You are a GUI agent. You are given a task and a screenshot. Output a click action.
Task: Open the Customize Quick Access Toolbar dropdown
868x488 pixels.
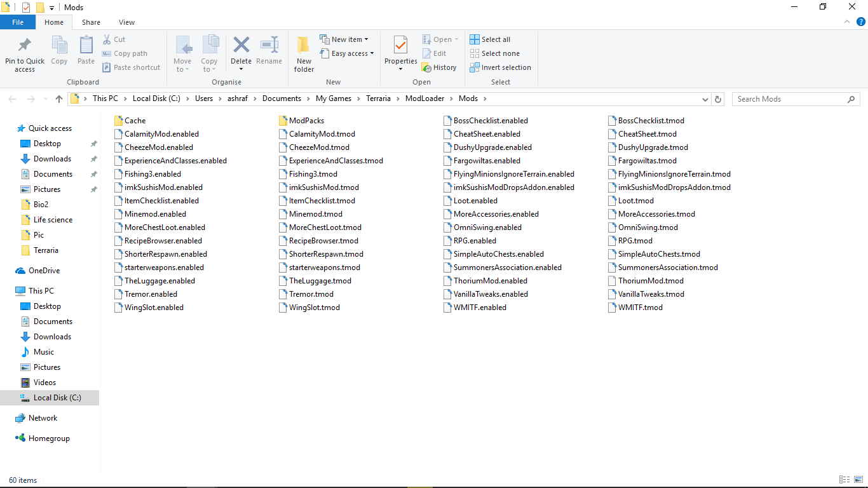tap(51, 8)
